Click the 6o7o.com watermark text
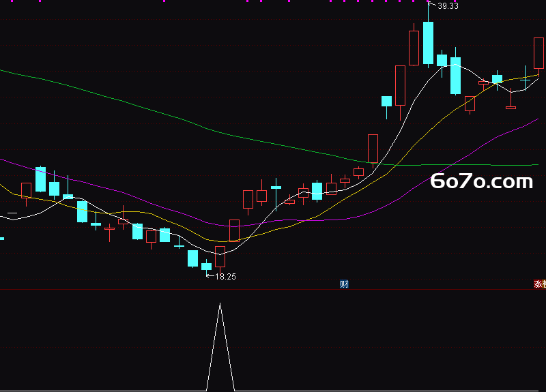Screen dimensions: 546x392 [482, 181]
